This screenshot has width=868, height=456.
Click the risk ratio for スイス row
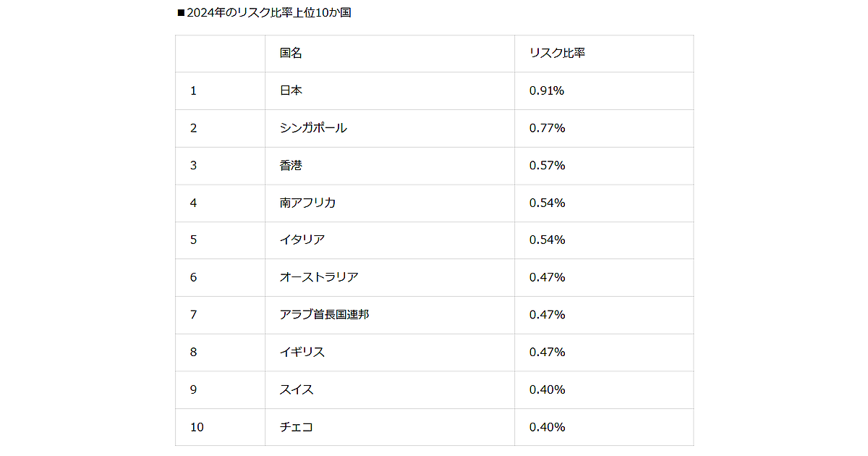click(x=547, y=390)
